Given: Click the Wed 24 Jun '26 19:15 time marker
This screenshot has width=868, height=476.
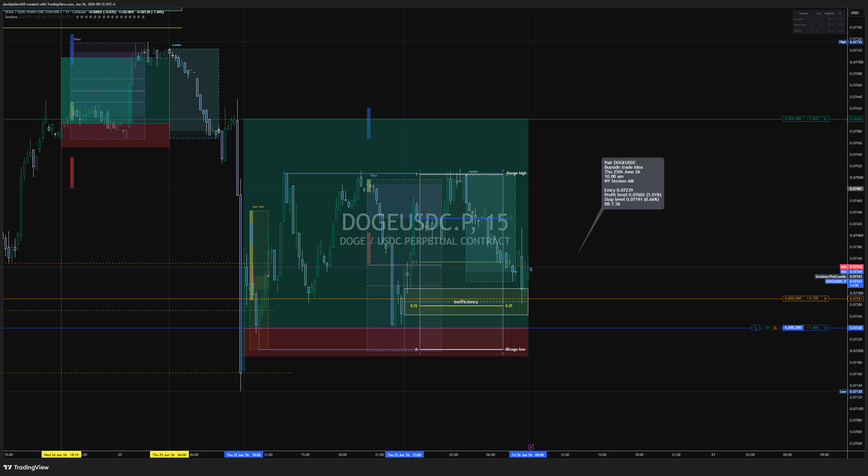Looking at the screenshot, I should [61, 455].
